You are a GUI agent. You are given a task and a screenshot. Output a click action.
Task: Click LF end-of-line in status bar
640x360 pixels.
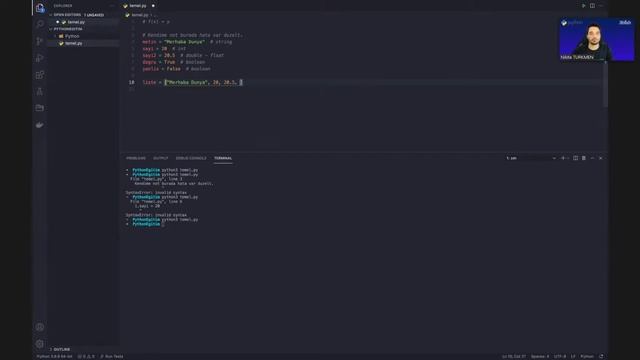(x=573, y=356)
